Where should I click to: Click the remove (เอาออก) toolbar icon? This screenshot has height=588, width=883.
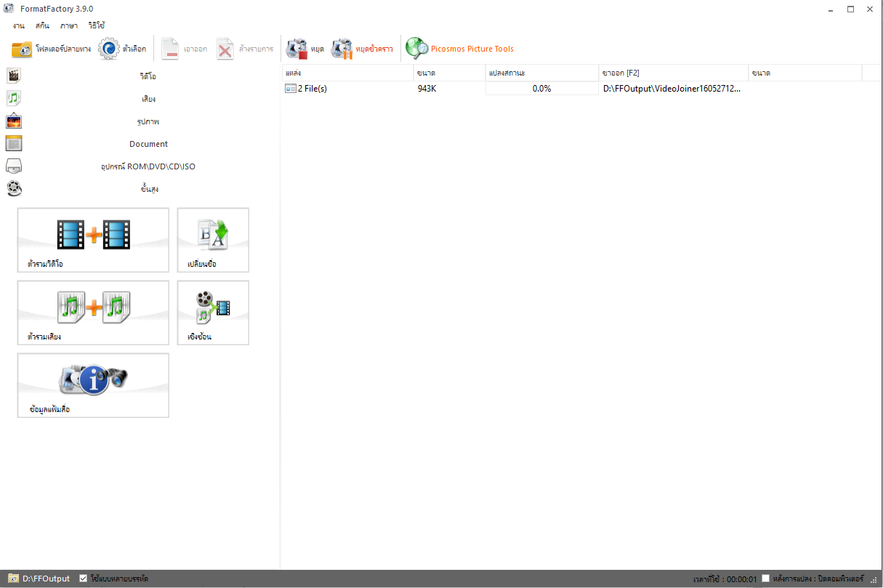169,49
